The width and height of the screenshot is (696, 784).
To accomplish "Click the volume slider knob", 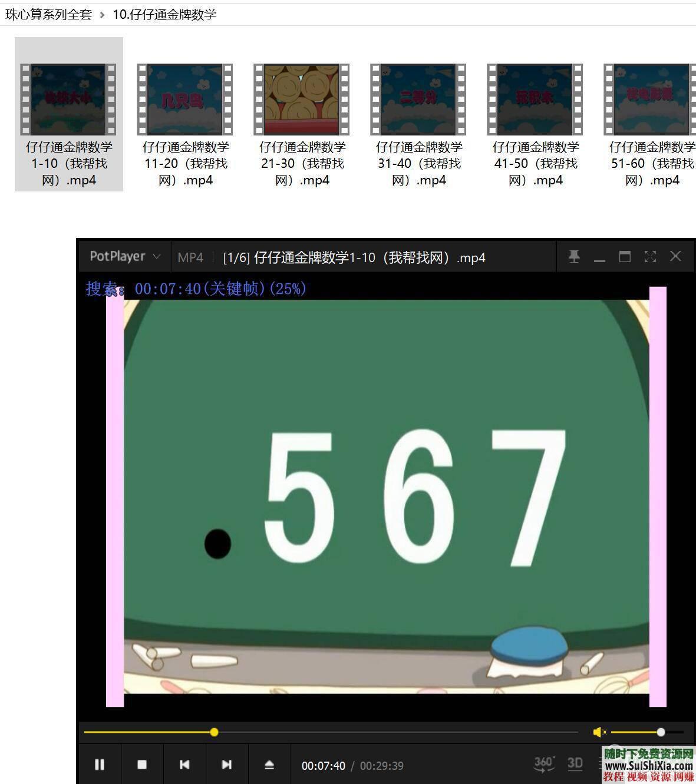I will pos(661,732).
